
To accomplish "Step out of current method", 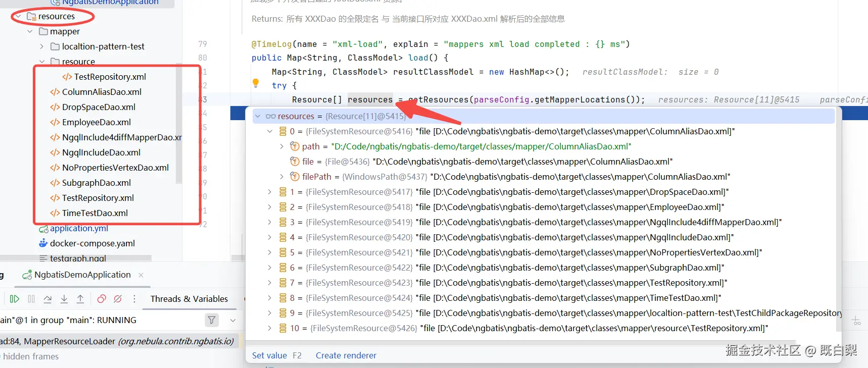I will click(80, 299).
